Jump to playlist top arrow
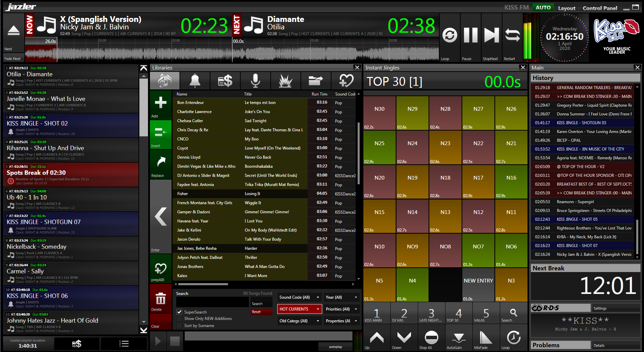644x352 pixels. pos(144,68)
